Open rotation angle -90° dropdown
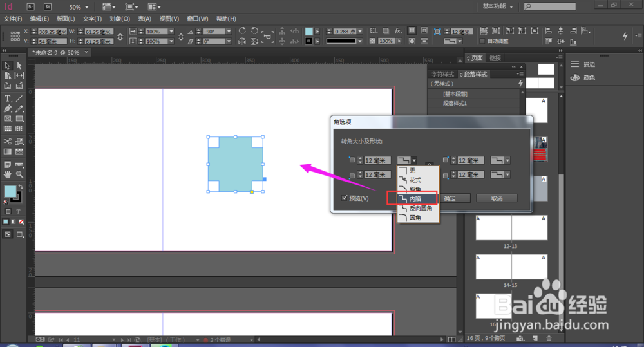Image resolution: width=644 pixels, height=347 pixels. pos(229,31)
